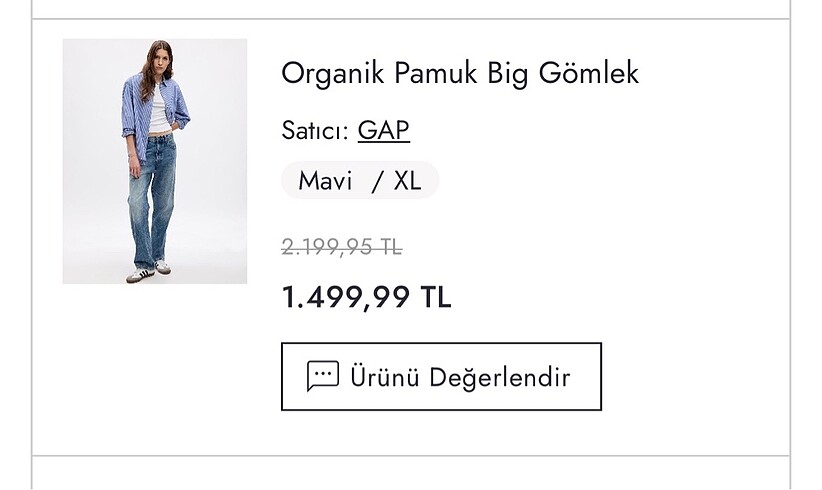Open the shirt product thumbnail image

[x=154, y=161]
